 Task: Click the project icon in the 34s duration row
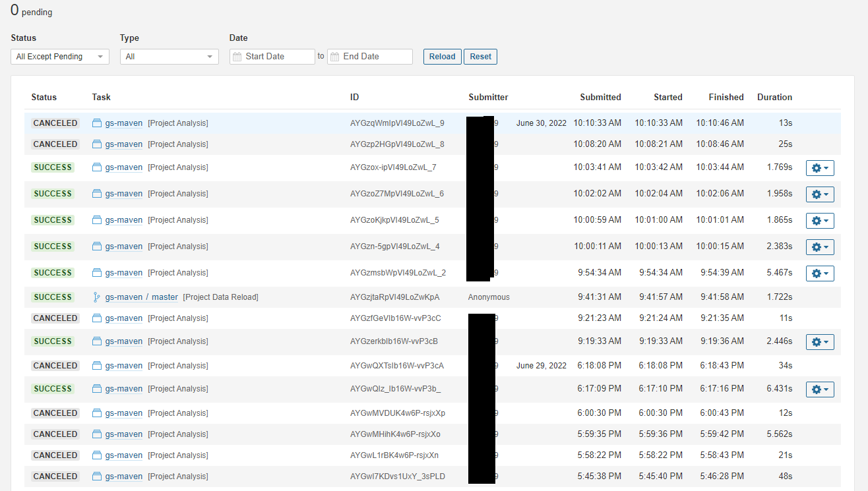[x=97, y=366]
